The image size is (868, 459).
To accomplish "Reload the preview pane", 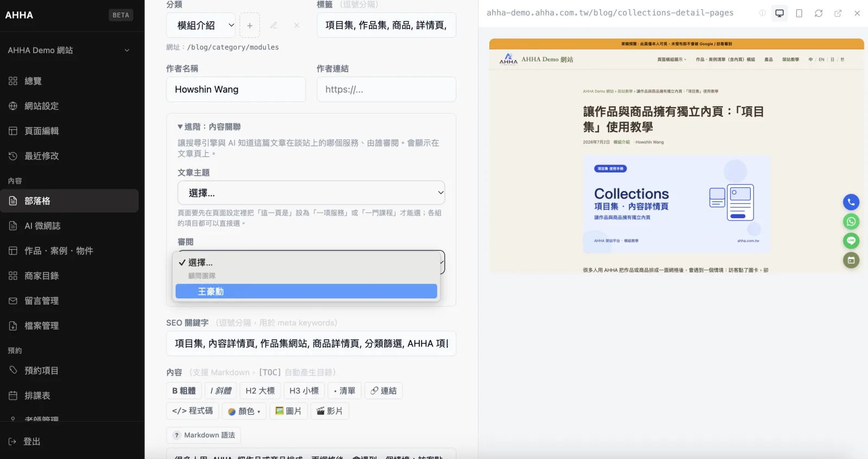I will pos(819,13).
